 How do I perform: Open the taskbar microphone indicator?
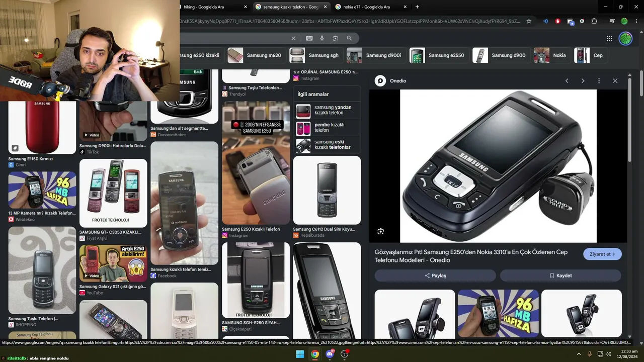click(x=590, y=354)
